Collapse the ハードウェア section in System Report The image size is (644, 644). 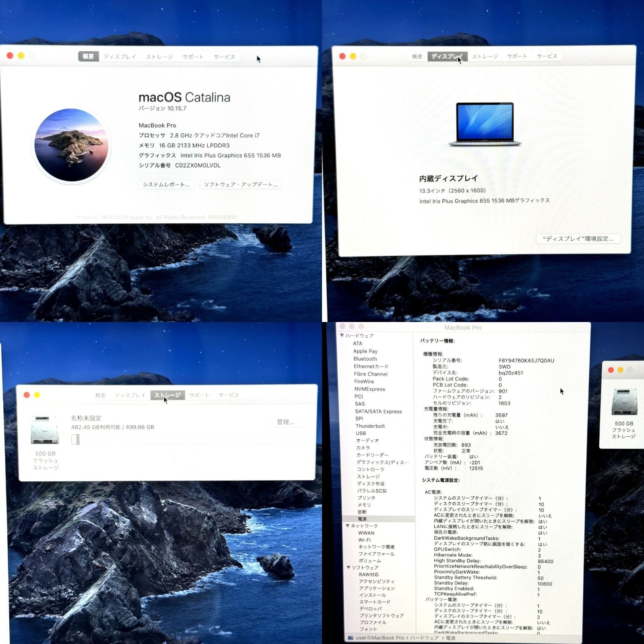click(x=342, y=335)
